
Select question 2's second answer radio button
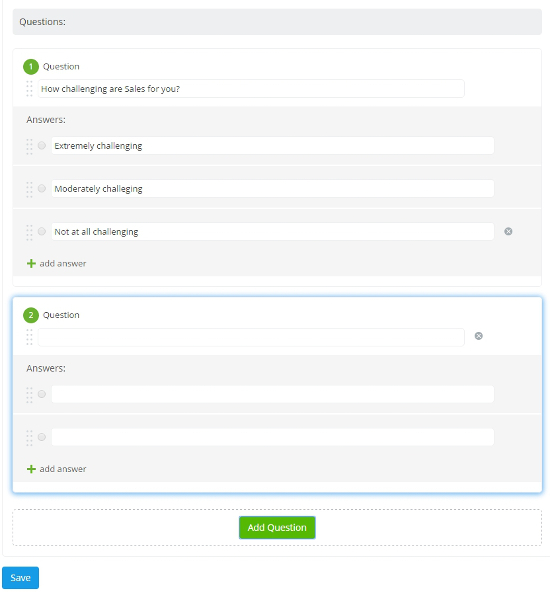coord(42,437)
